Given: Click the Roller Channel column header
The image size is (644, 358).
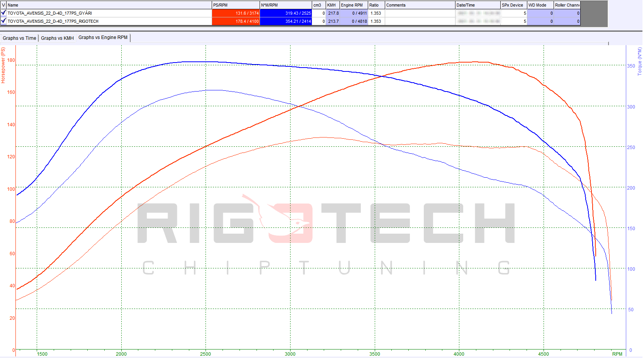Looking at the screenshot, I should 567,5.
